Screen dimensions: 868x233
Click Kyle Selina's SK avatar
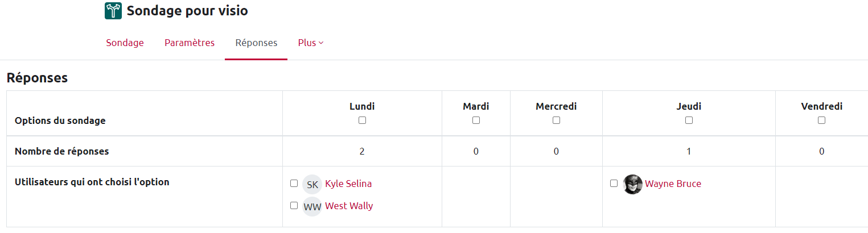pyautogui.click(x=312, y=184)
